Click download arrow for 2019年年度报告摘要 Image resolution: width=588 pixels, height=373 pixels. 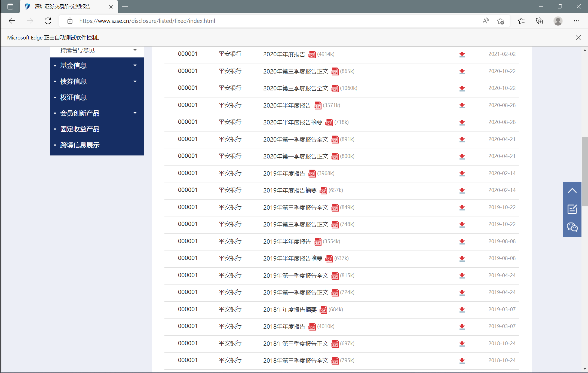462,191
